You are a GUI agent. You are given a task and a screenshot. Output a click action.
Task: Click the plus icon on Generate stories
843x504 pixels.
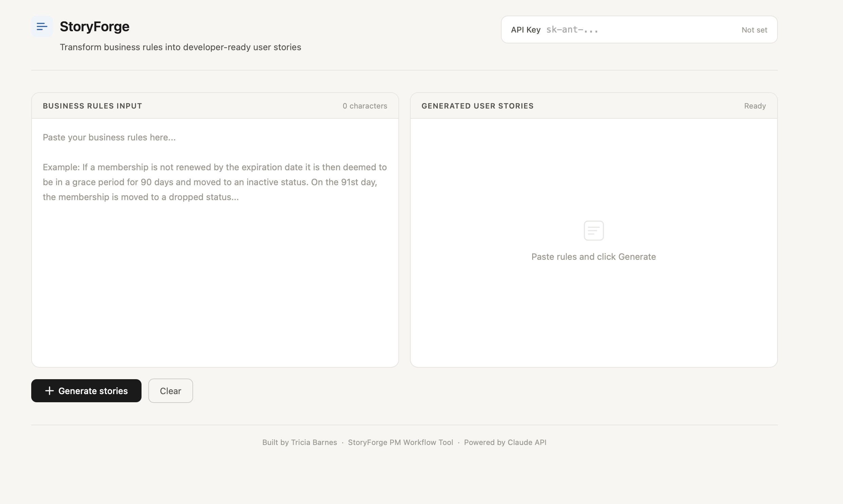(x=49, y=391)
